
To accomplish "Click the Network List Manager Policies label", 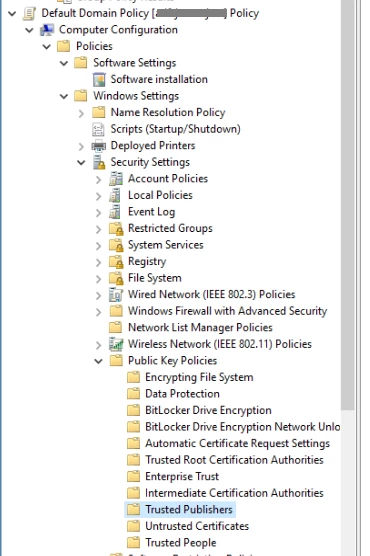I will pos(200,327).
